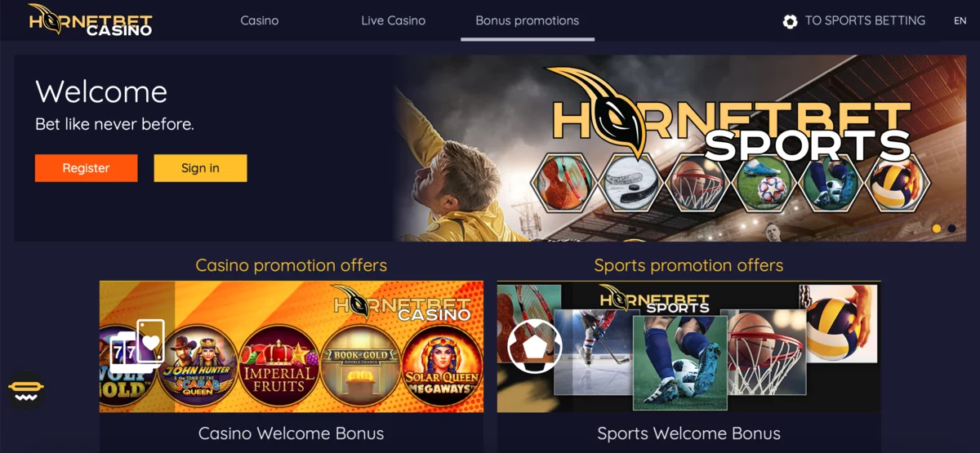Click the white soccer ball sports icon
980x453 pixels.
(535, 345)
